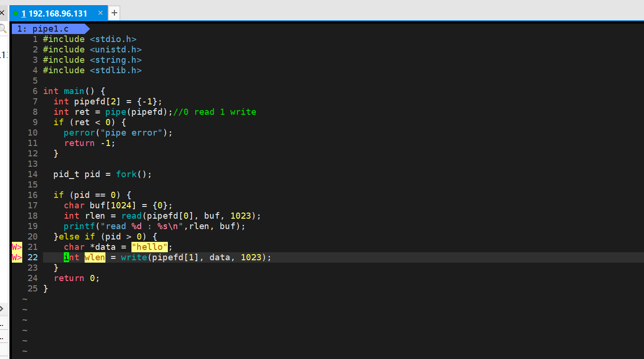Viewport: 644px width, 359px height.
Task: Click line number 23 closing brace row
Action: pyautogui.click(x=56, y=268)
